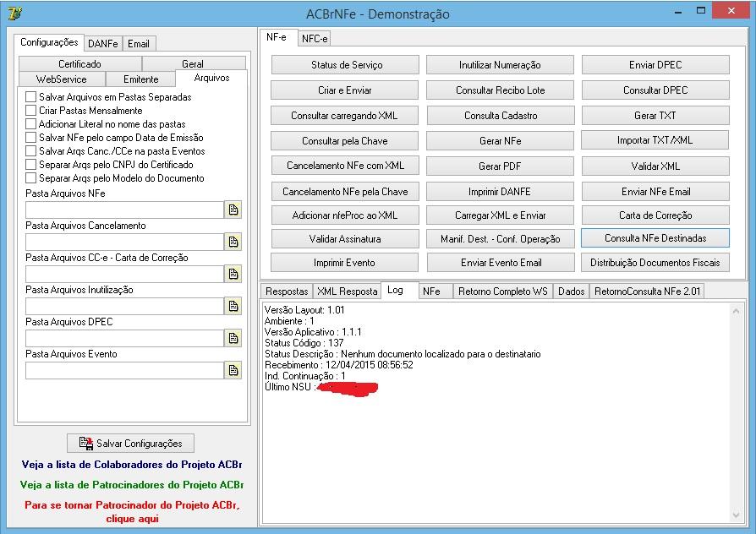Open the Respostas tab

[x=287, y=292]
